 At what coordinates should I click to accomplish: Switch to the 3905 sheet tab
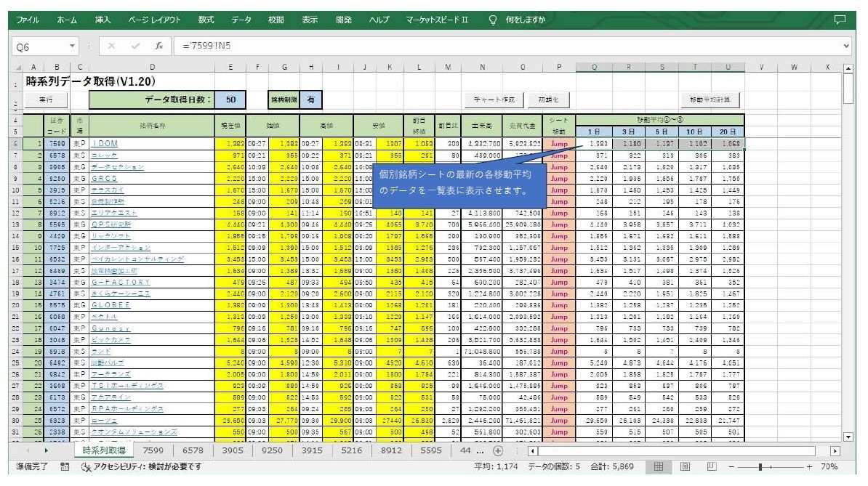233,450
